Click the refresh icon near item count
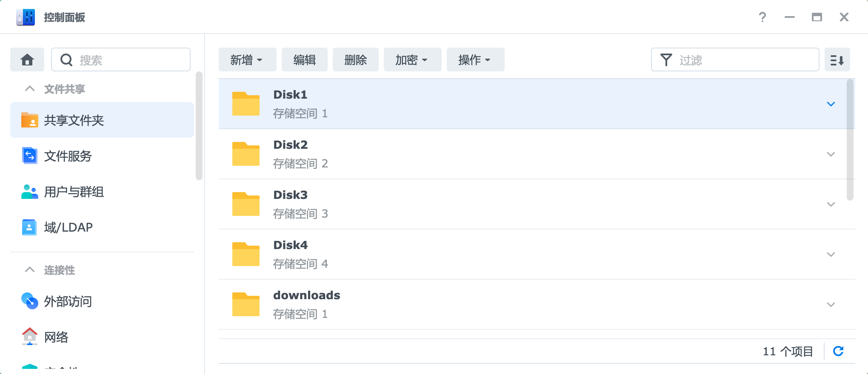Viewport: 868px width, 374px height. (x=838, y=351)
